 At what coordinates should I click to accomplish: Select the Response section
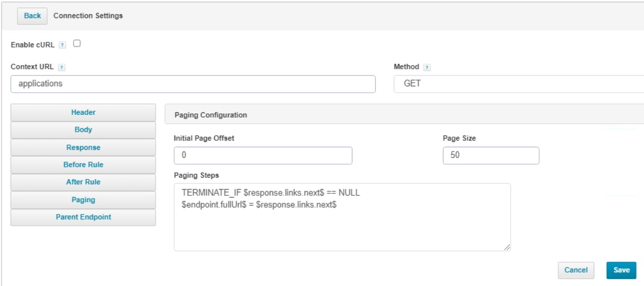tap(83, 147)
